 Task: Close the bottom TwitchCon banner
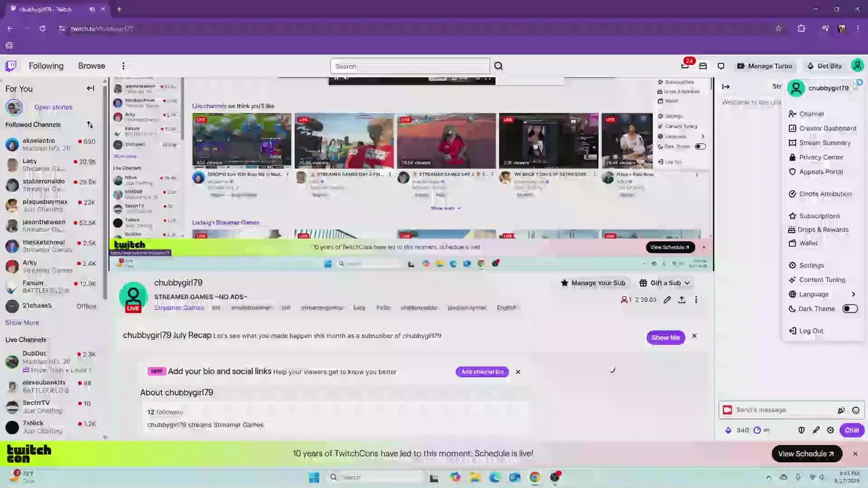tap(855, 453)
